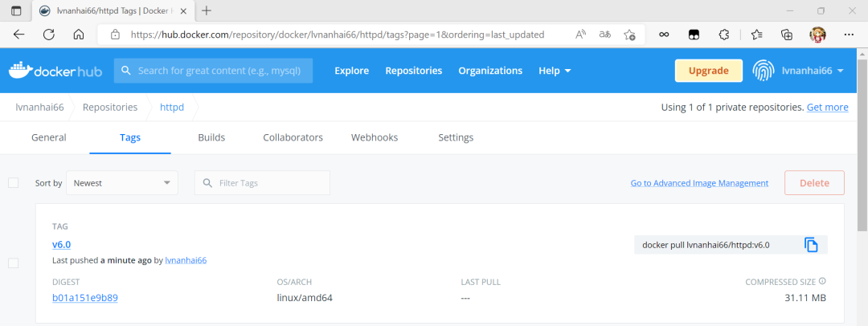868x326 pixels.
Task: Focus the Filter Tags input
Action: pyautogui.click(x=262, y=182)
